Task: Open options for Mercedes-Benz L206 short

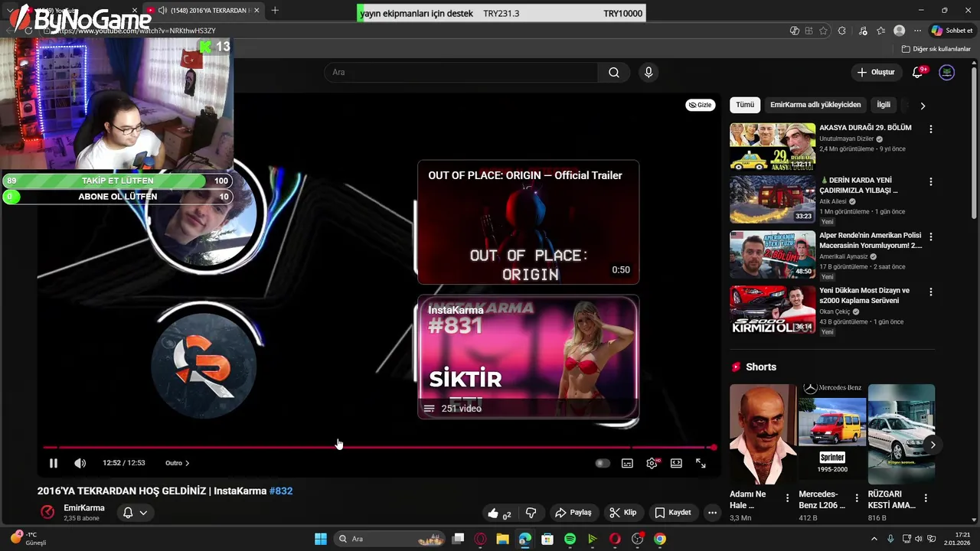Action: [x=857, y=498]
